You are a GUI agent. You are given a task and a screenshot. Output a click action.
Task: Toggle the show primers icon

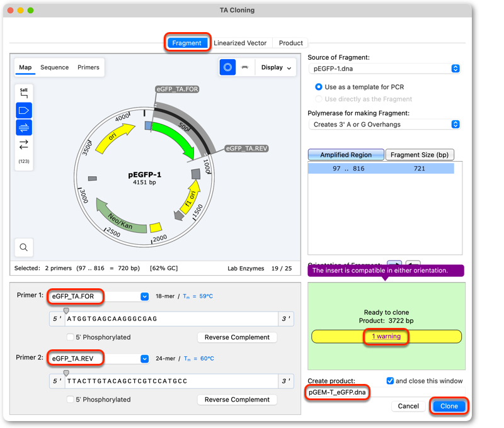tap(24, 128)
